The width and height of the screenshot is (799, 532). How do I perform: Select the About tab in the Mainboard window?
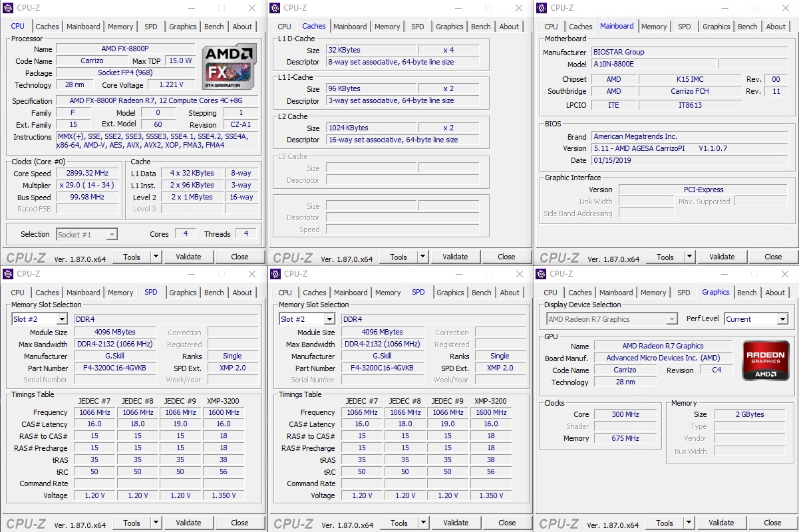(x=776, y=27)
